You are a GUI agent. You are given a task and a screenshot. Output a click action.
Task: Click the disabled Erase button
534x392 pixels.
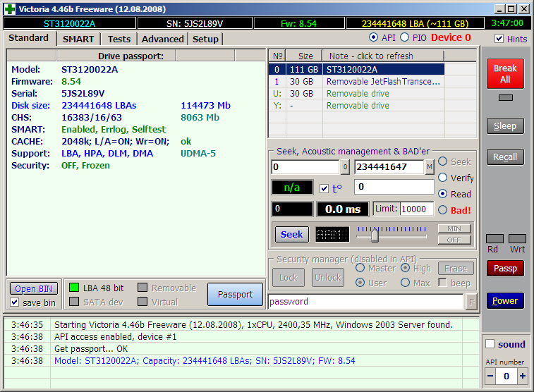click(x=456, y=269)
